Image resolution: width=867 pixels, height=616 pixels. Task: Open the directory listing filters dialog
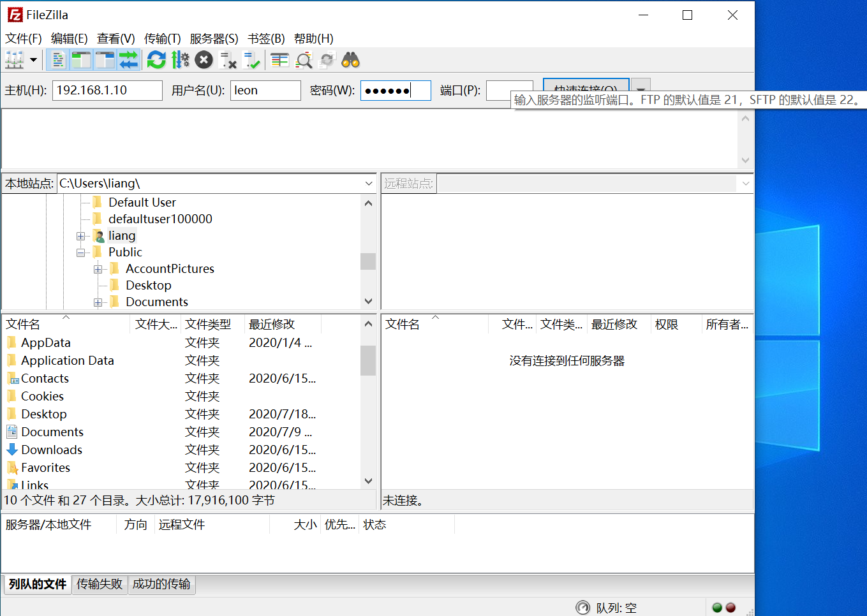click(x=279, y=60)
